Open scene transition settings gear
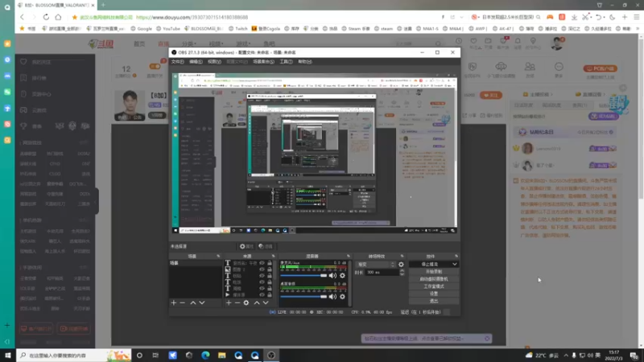The image size is (644, 362). click(401, 265)
